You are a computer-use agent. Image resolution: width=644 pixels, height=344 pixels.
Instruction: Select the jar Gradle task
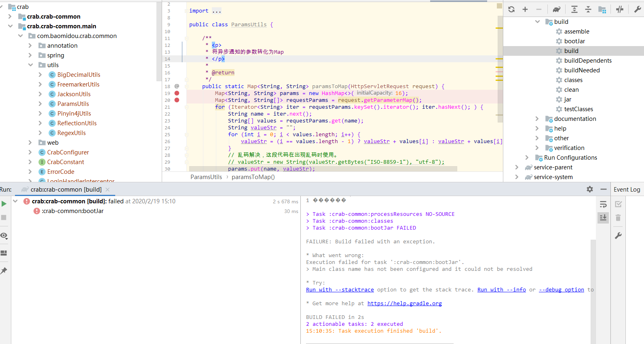[x=568, y=99]
